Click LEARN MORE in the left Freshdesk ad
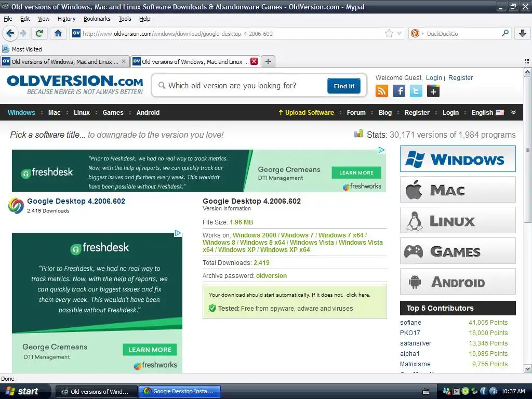The height and width of the screenshot is (399, 532). point(150,350)
